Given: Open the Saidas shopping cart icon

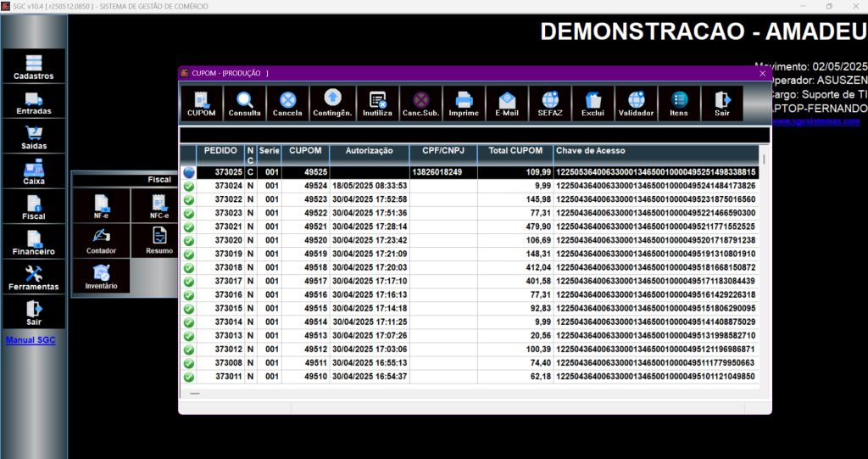Looking at the screenshot, I should [34, 137].
